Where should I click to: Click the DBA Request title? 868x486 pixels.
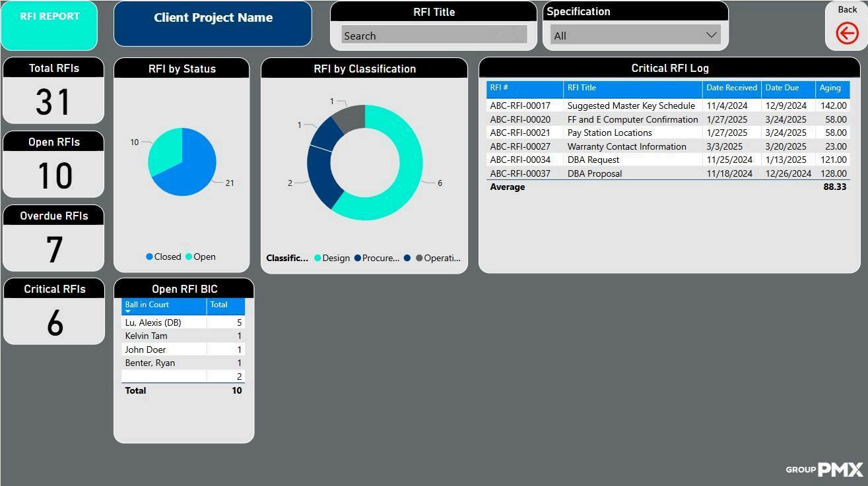click(593, 160)
